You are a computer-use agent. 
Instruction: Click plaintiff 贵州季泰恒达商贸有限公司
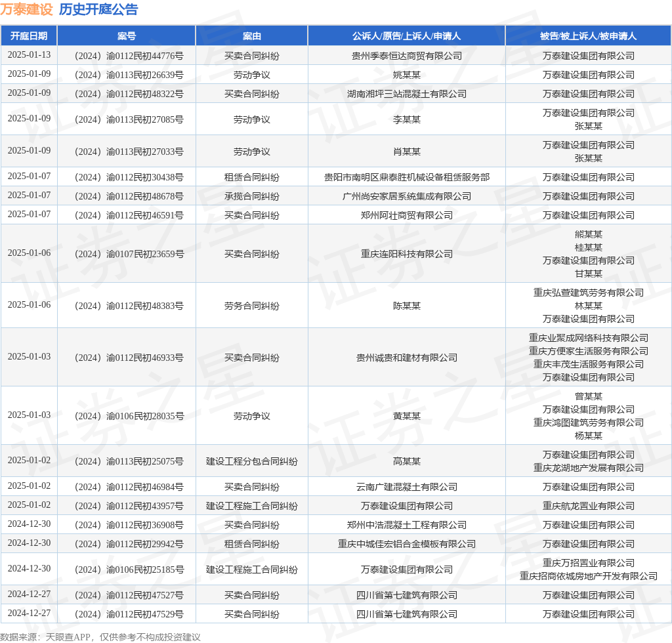[407, 56]
